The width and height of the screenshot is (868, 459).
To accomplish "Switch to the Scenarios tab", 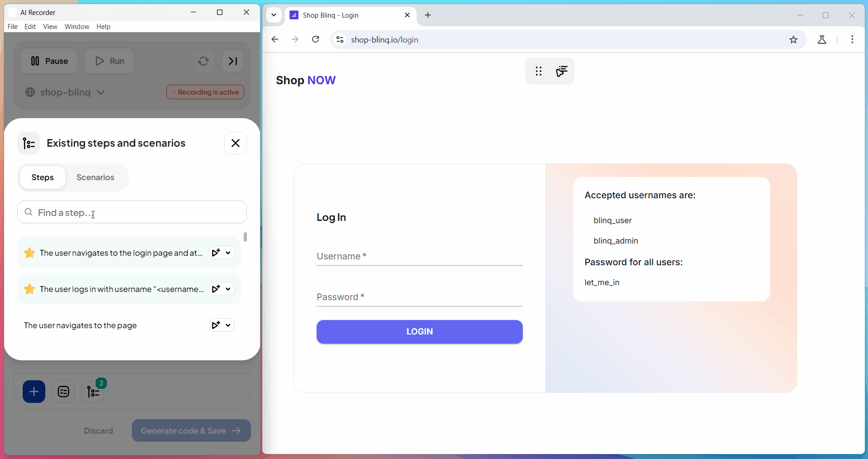I will [95, 177].
